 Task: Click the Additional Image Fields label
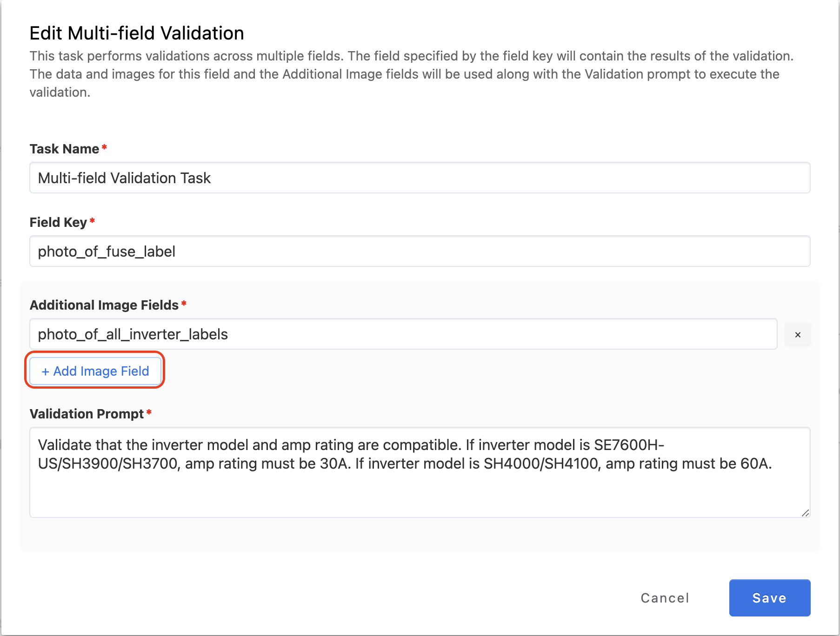(x=104, y=305)
